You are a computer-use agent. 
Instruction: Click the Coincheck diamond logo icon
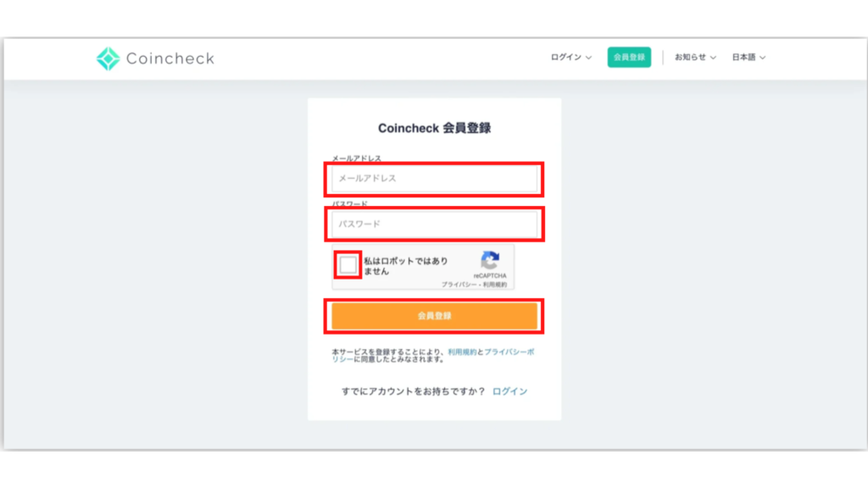[108, 58]
